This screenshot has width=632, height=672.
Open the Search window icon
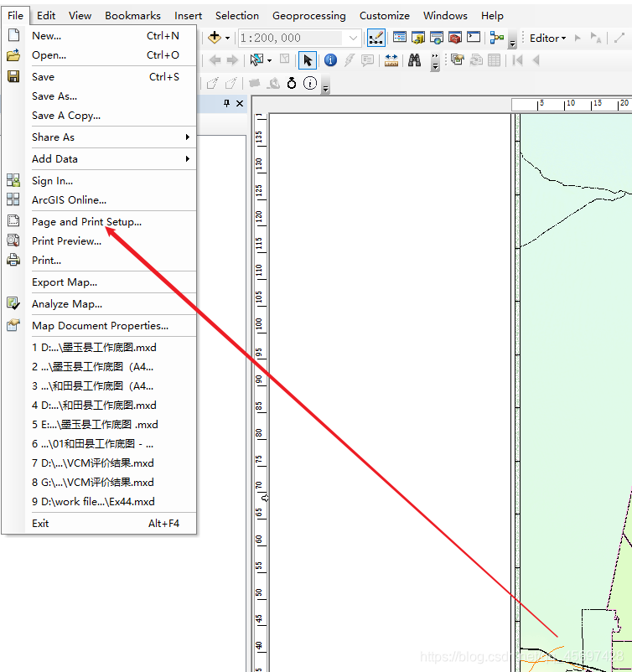[x=437, y=38]
